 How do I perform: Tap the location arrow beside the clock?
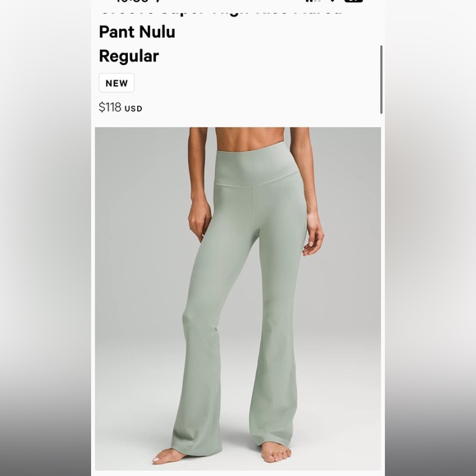tap(157, 1)
